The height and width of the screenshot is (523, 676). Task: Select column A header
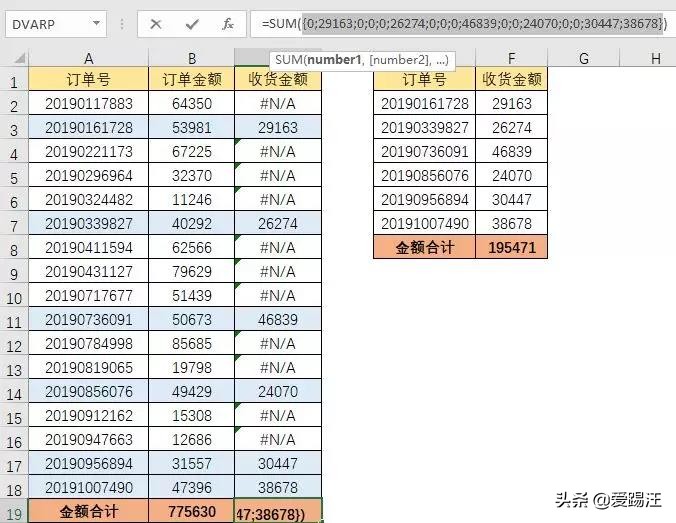(x=88, y=58)
